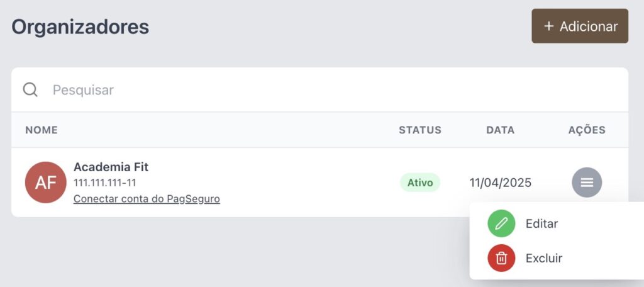This screenshot has width=644, height=287.
Task: Click the green pencil edit icon
Action: (x=501, y=223)
